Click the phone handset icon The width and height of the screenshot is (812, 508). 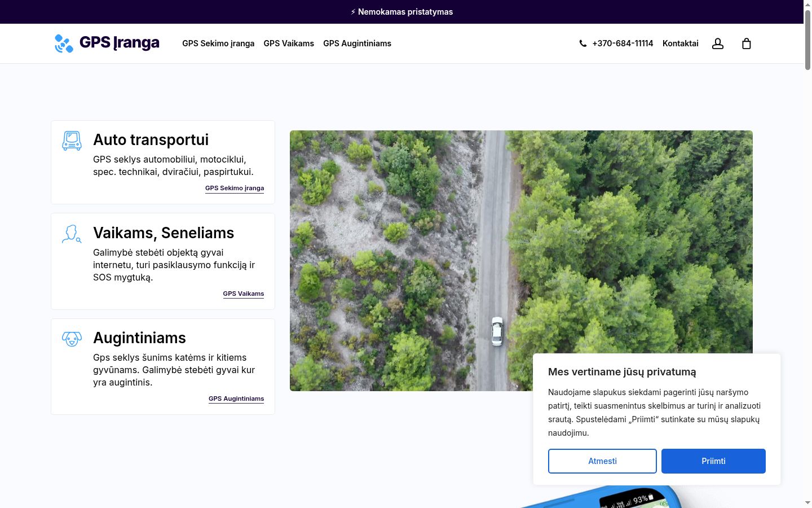point(582,43)
